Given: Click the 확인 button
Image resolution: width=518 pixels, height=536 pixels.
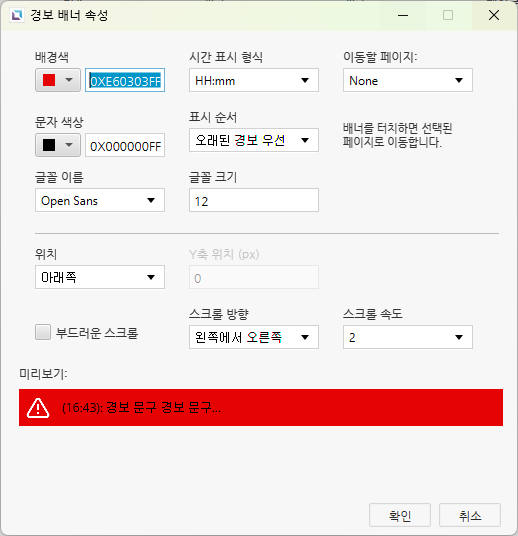Looking at the screenshot, I should pos(400,515).
